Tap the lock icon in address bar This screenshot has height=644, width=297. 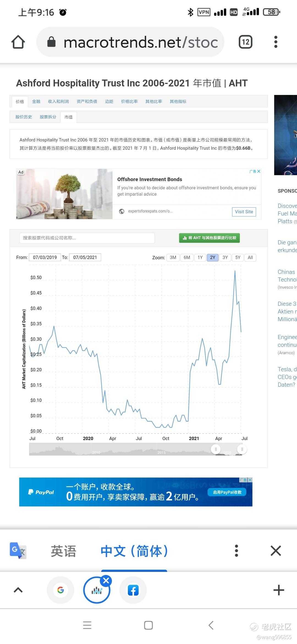click(51, 42)
